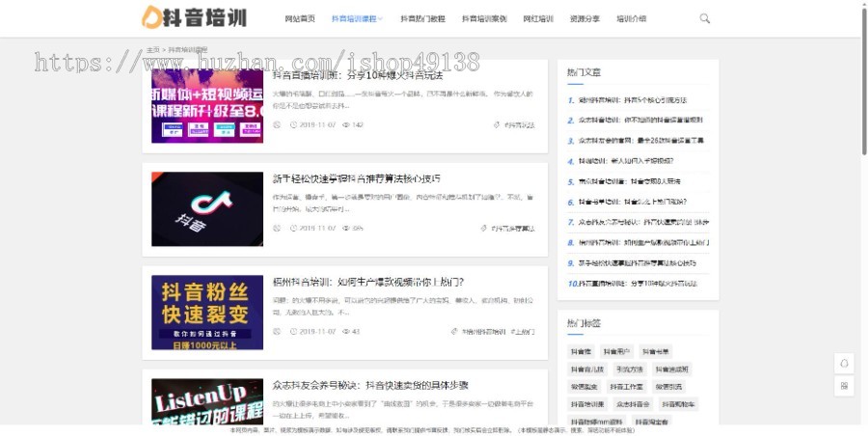Select the 抖音培训课 hot tag
Screen dimensions: 868x436
[x=588, y=404]
